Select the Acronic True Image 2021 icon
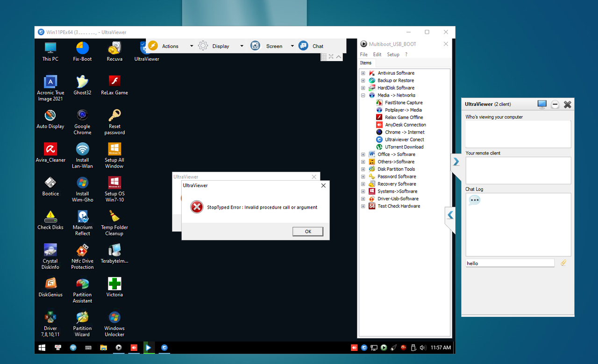Screen dimensions: 598x364 50,89
